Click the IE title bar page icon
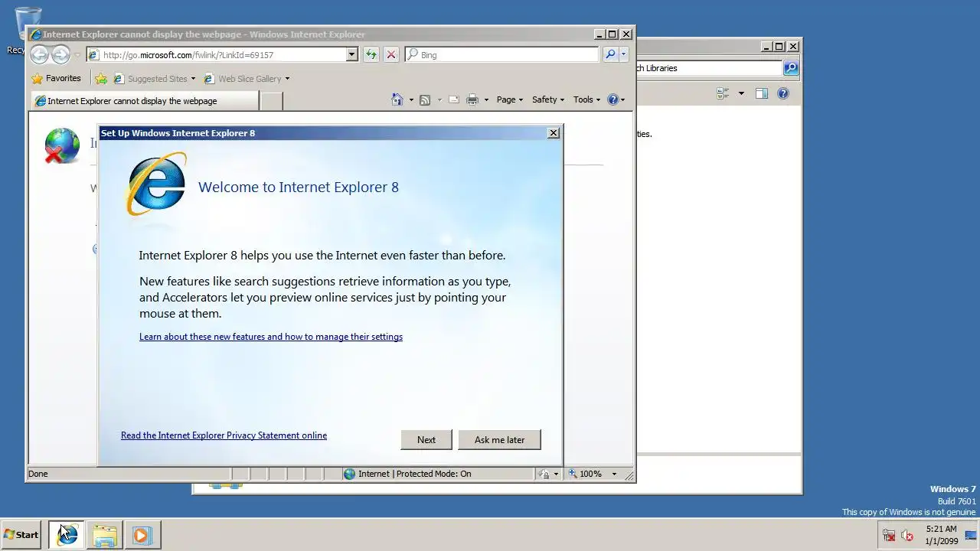This screenshot has height=551, width=980. tap(35, 34)
